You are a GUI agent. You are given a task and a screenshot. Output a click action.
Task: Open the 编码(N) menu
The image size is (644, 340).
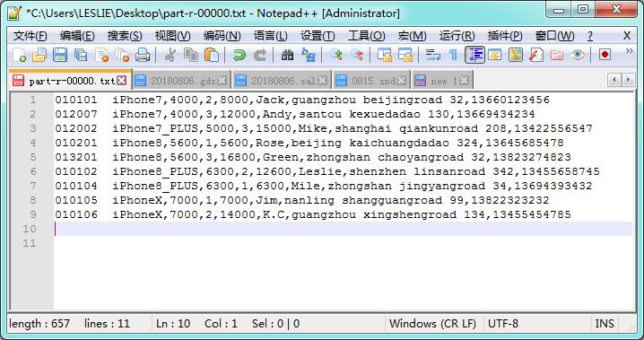222,36
